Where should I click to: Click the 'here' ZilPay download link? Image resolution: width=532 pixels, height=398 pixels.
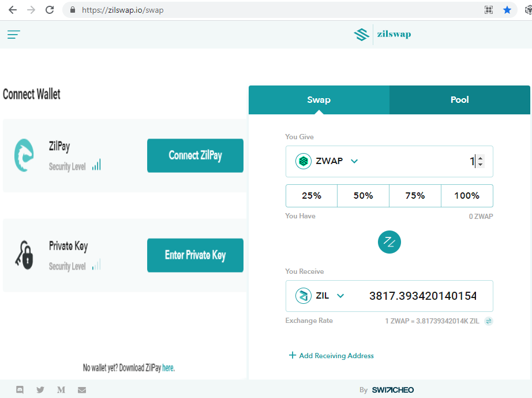(168, 368)
